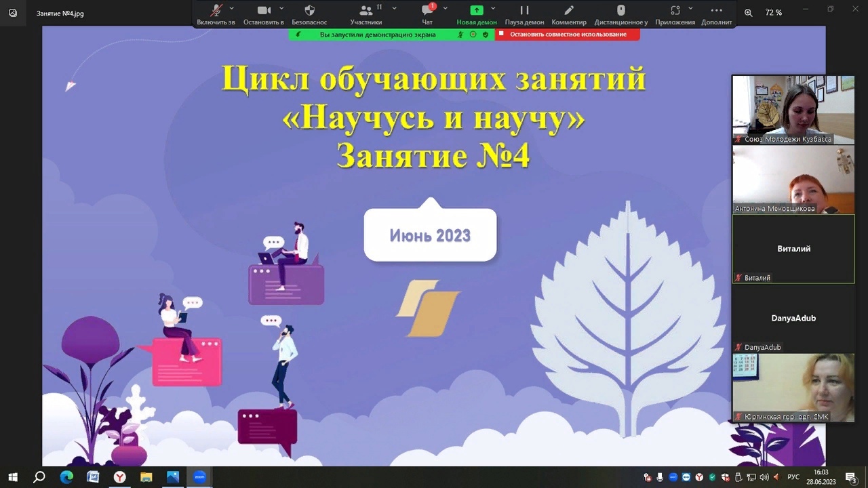Viewport: 868px width, 488px height.
Task: Open taskbar Search magnifier
Action: click(39, 477)
